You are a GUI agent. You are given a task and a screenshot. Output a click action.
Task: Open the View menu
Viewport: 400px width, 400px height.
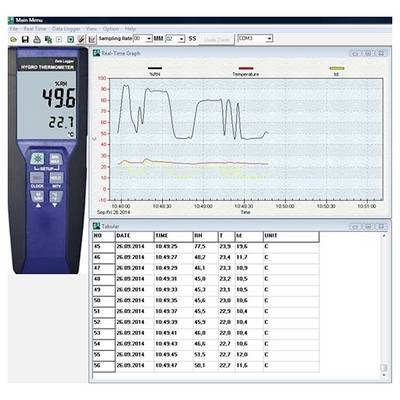(x=91, y=29)
